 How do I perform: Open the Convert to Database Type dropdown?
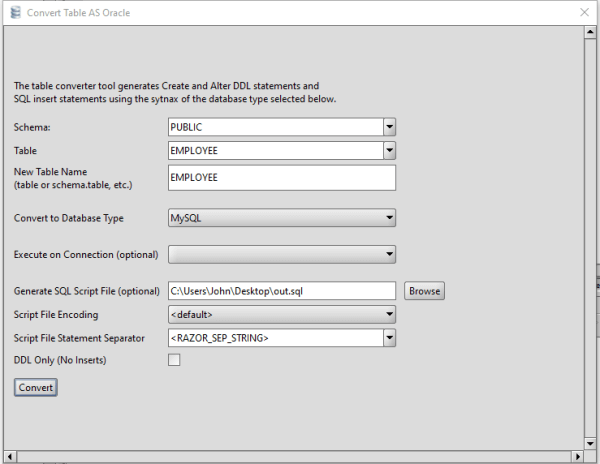pyautogui.click(x=282, y=217)
